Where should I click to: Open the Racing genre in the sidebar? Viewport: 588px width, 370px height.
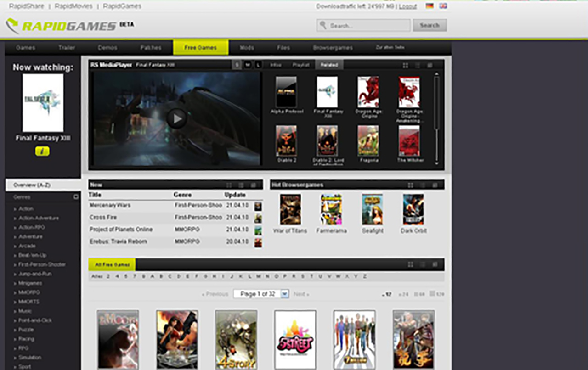26,339
